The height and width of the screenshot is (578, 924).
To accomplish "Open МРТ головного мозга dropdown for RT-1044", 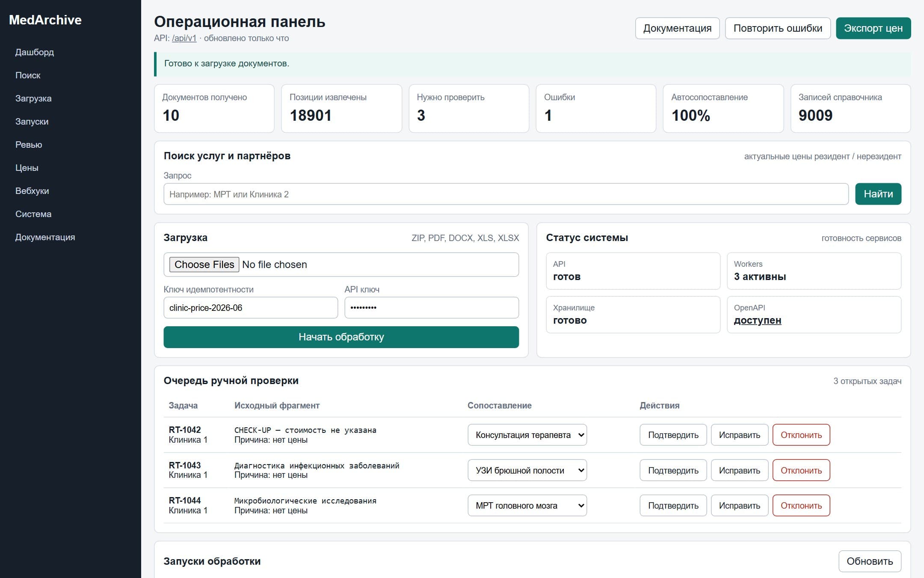I will [527, 506].
